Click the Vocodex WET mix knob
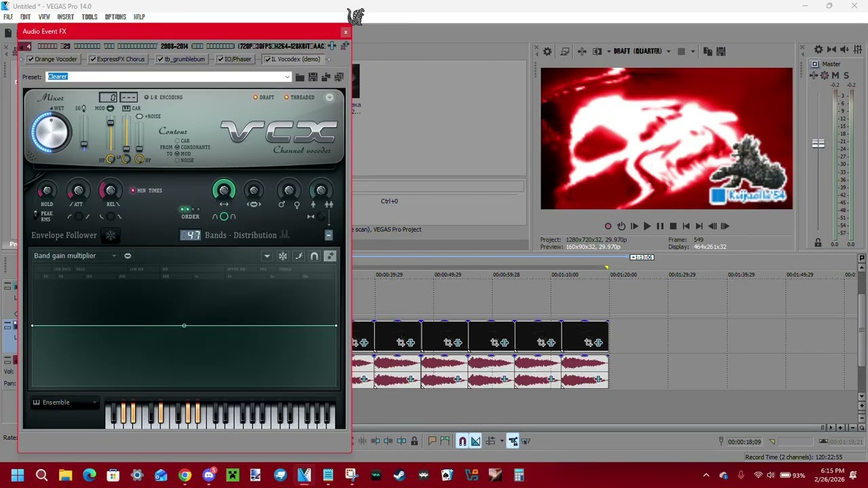This screenshot has height=488, width=868. click(50, 132)
